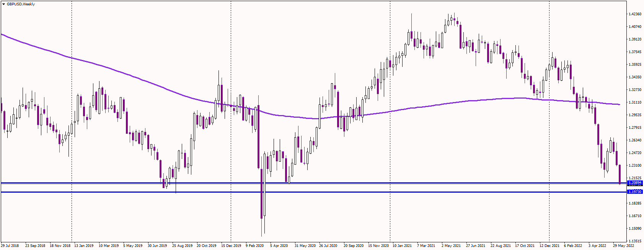Click the 29 Jul 2018 date label
644x250 pixels.
(10, 246)
